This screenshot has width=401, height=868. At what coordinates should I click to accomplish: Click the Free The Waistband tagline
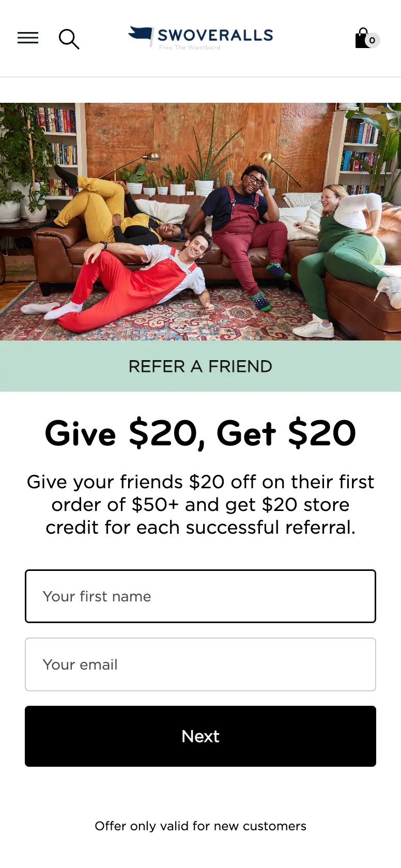point(190,48)
